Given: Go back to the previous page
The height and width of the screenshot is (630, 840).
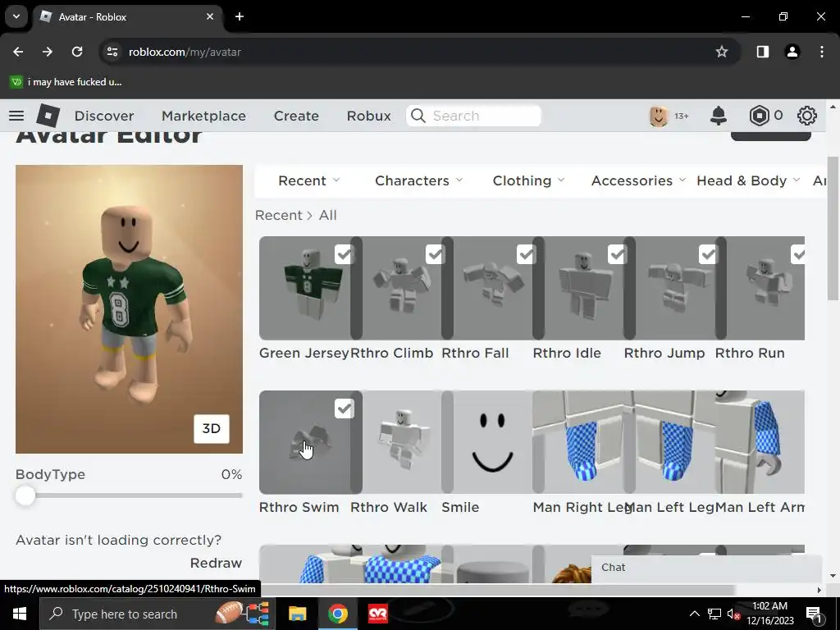Looking at the screenshot, I should (x=18, y=52).
